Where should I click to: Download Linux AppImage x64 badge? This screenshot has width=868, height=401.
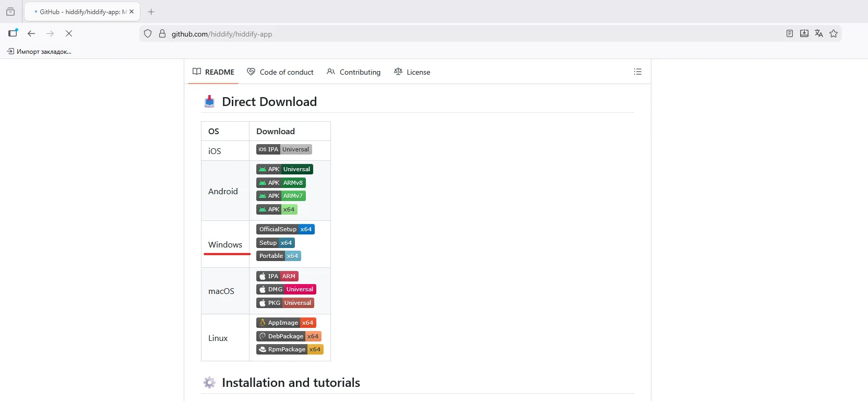click(x=286, y=323)
